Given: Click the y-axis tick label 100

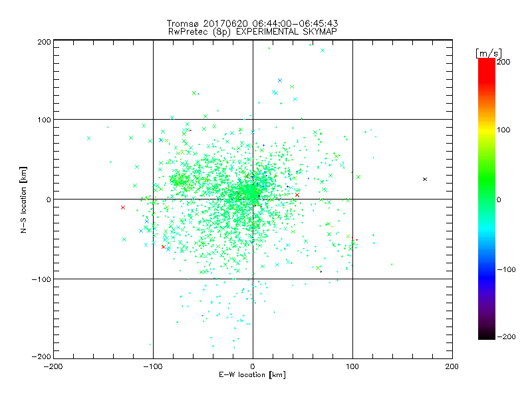Looking at the screenshot, I should coord(44,120).
